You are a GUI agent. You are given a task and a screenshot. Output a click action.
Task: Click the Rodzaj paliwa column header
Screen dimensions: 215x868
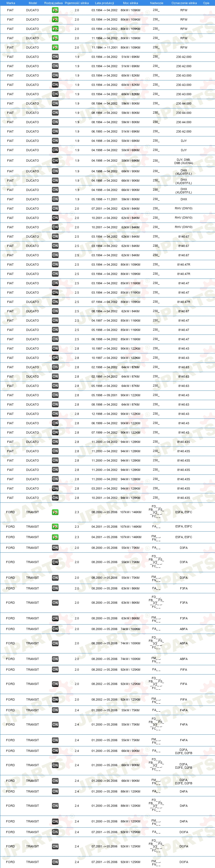[53, 3]
